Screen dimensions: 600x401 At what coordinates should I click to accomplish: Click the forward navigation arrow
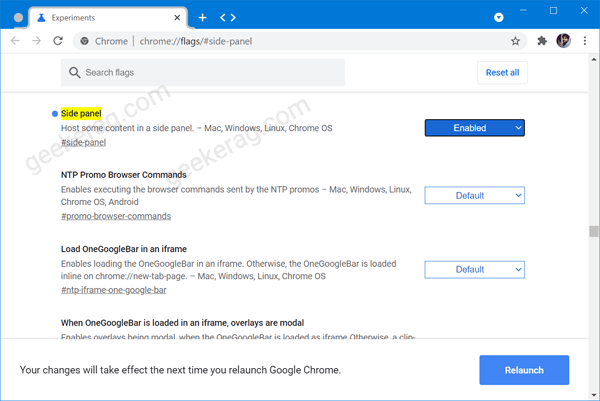36,41
